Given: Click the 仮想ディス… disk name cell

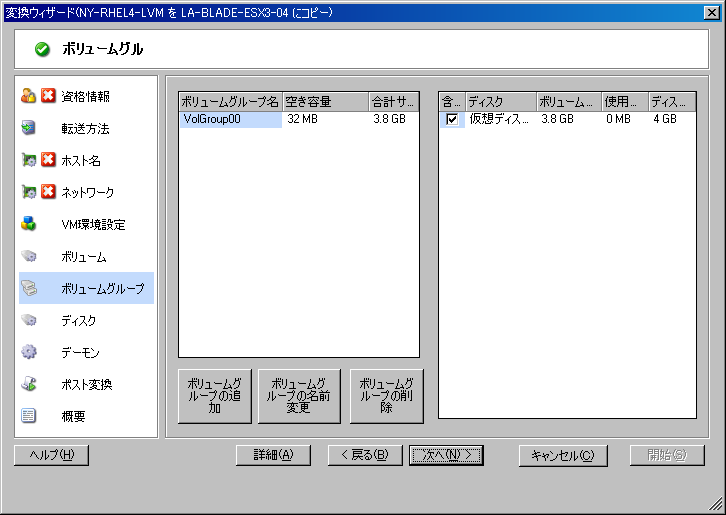Looking at the screenshot, I should click(x=499, y=119).
